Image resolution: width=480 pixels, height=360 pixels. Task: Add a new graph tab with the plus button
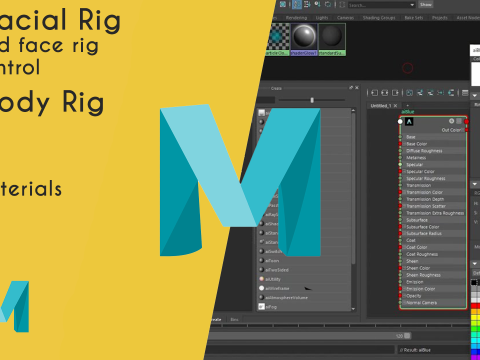[x=408, y=105]
